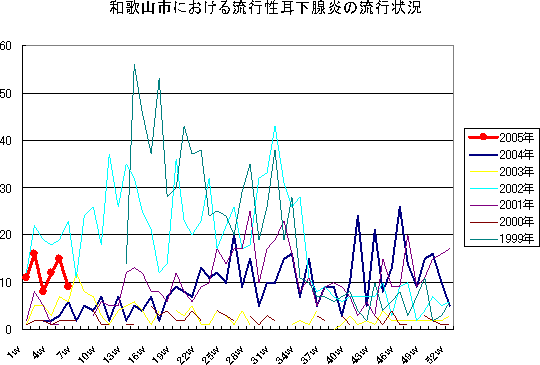The height and width of the screenshot is (365, 540).
Task: Select the 1999年 legend entry
Action: coord(501,238)
